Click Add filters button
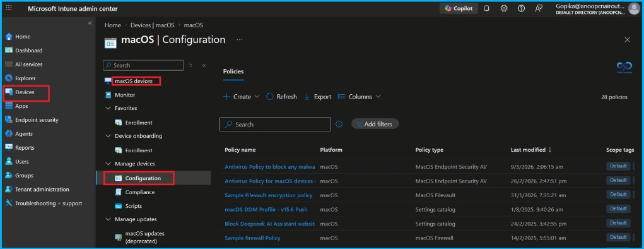The image size is (644, 249). pyautogui.click(x=375, y=124)
